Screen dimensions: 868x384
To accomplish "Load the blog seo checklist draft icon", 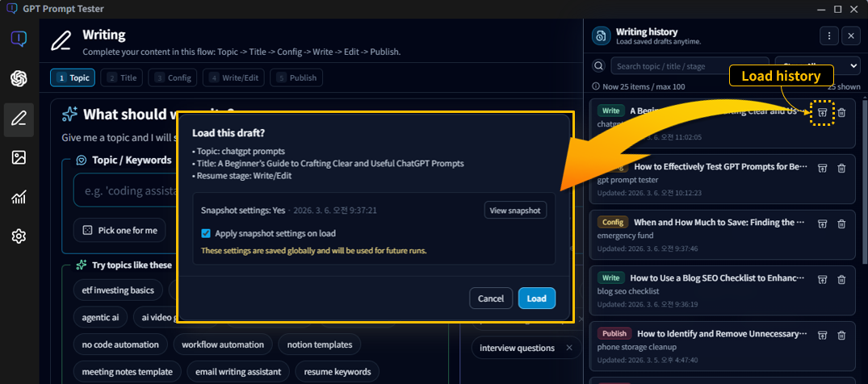I will coord(823,279).
